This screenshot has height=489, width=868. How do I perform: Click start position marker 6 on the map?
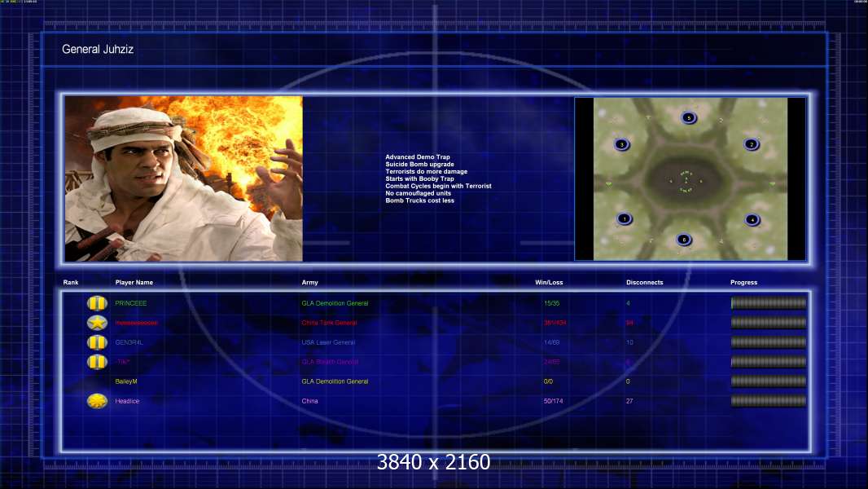pos(684,240)
